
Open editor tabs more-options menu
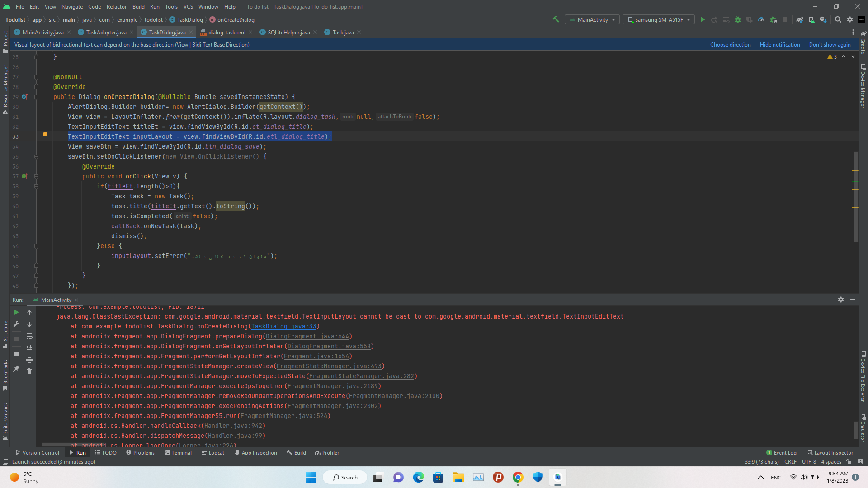pyautogui.click(x=853, y=32)
